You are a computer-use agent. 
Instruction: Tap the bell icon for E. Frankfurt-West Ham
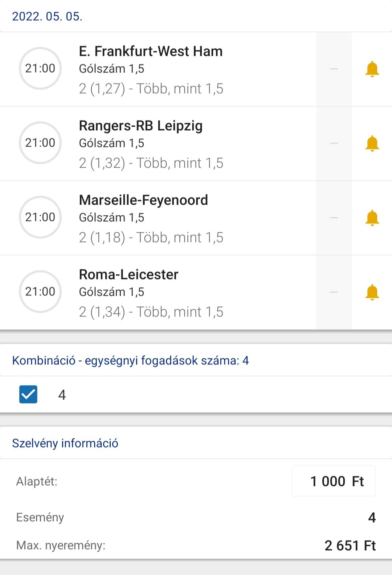(372, 69)
